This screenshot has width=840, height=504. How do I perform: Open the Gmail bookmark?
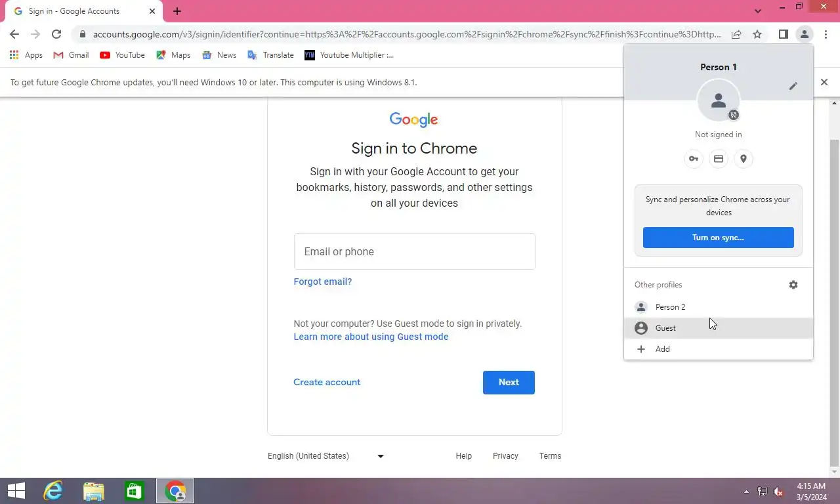[71, 55]
